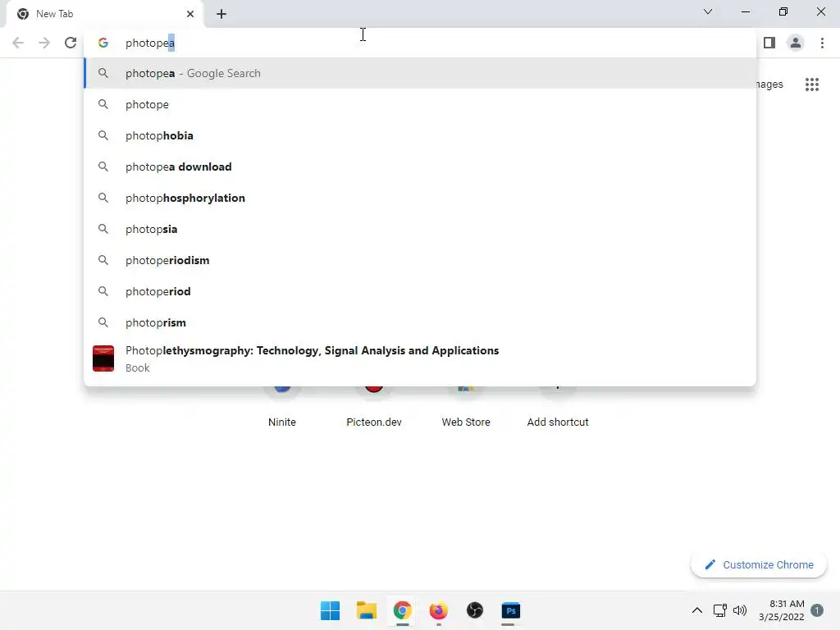Click Chrome icon in taskbar
Viewport: 840px width, 630px height.
pyautogui.click(x=402, y=610)
